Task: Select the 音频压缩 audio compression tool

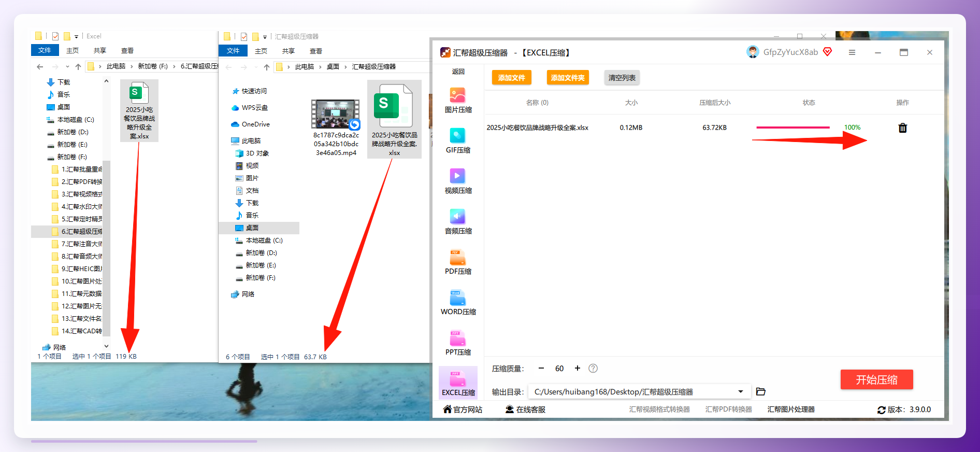Action: 458,221
